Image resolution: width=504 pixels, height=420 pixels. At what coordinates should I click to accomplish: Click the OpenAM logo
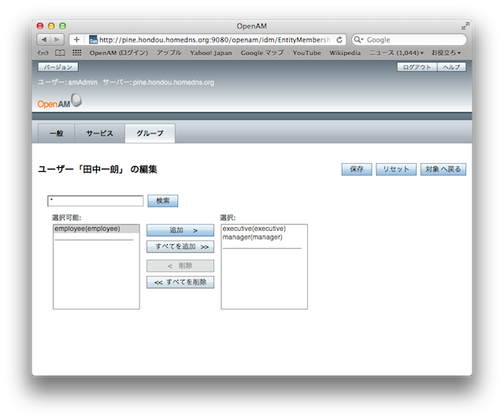click(58, 102)
